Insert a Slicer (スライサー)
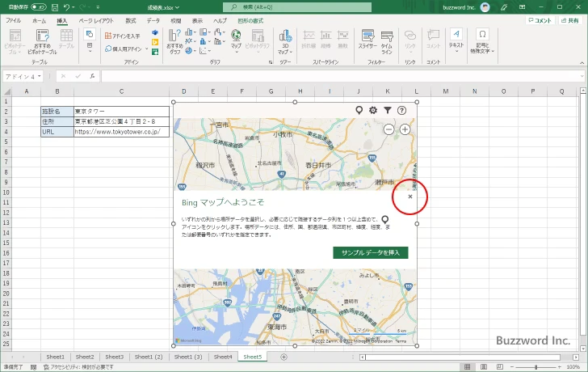The image size is (588, 372). (x=367, y=40)
